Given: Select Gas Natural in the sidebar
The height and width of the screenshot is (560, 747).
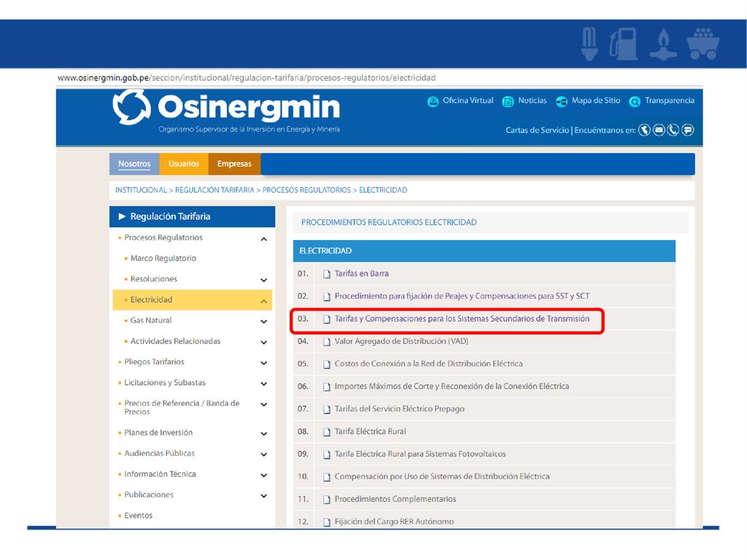Looking at the screenshot, I should (x=151, y=321).
